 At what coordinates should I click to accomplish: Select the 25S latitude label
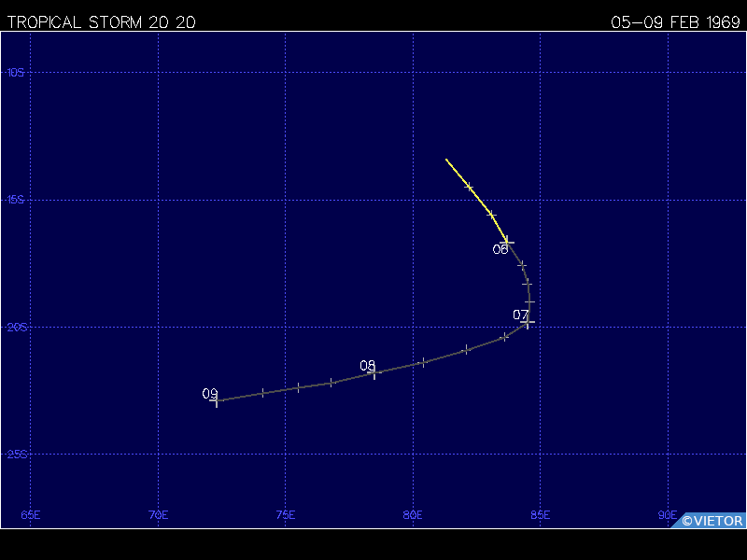(x=14, y=455)
